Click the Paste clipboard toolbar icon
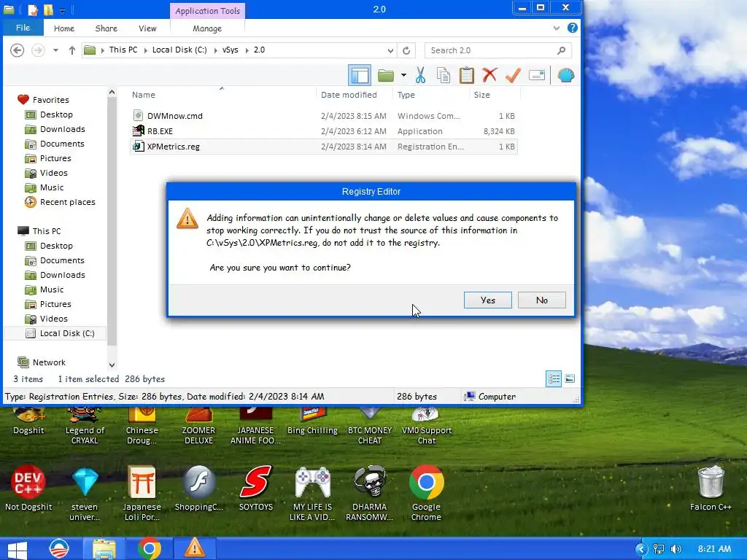 [x=466, y=75]
